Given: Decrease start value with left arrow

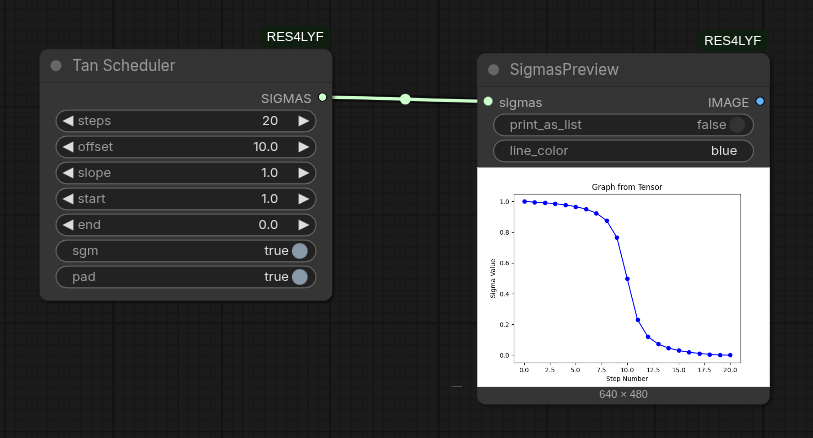Looking at the screenshot, I should click(68, 199).
